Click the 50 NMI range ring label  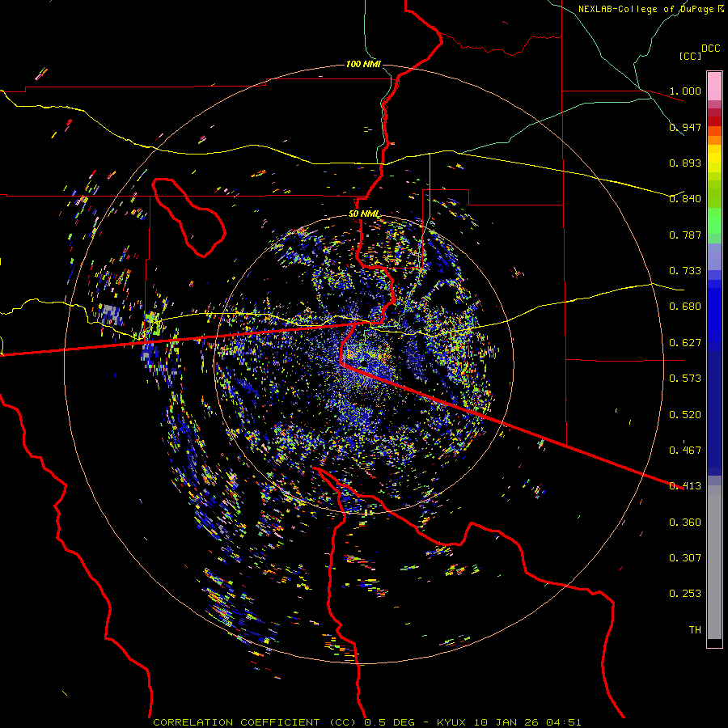coord(363,214)
